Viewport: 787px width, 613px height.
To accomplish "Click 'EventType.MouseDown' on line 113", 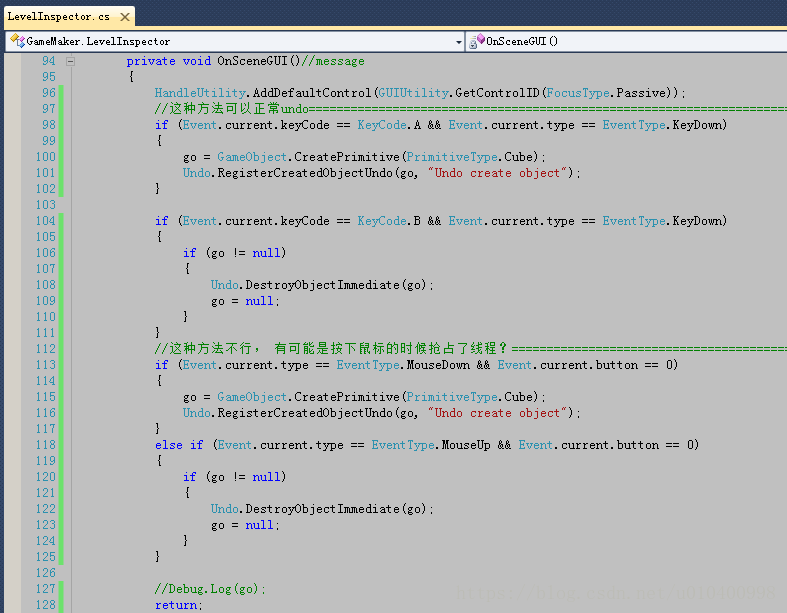I will 403,365.
